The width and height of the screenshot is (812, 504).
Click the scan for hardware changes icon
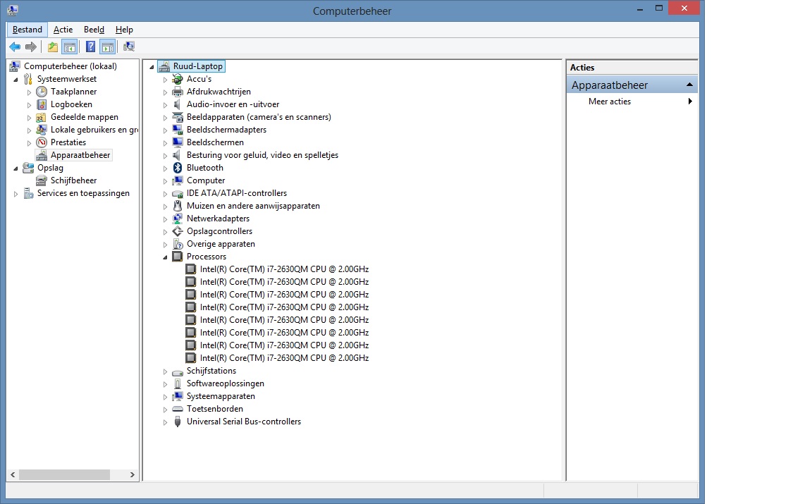(129, 47)
